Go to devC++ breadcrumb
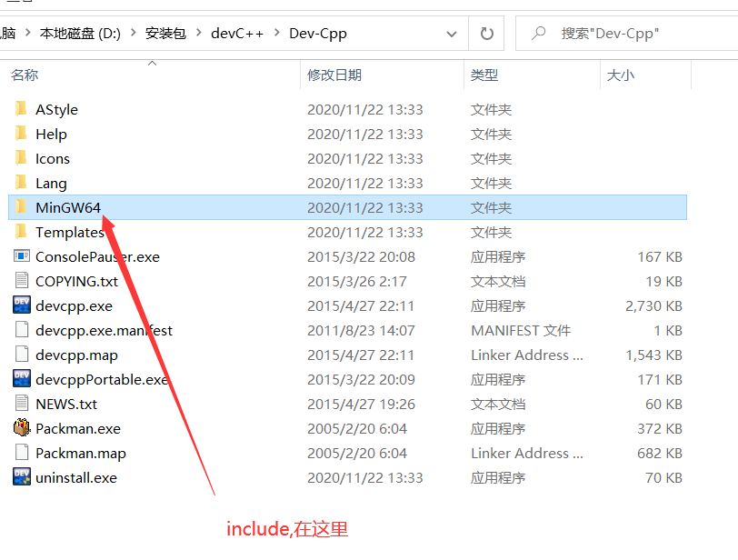The image size is (738, 560). [x=237, y=34]
